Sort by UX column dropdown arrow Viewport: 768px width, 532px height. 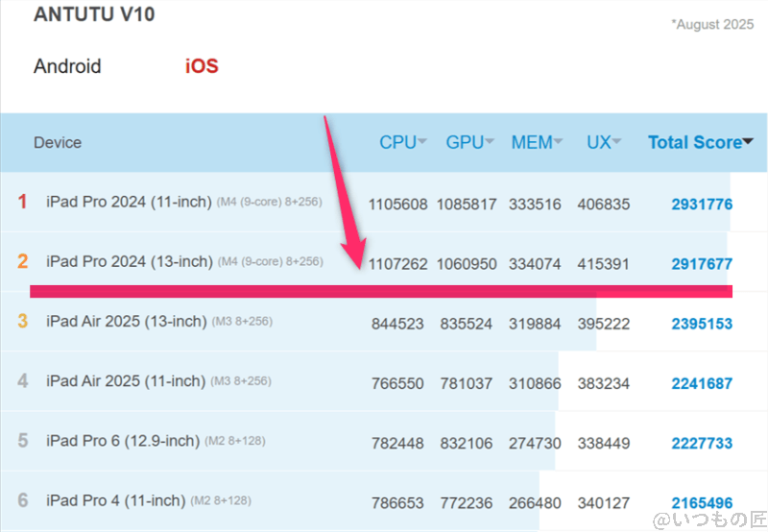(x=616, y=142)
